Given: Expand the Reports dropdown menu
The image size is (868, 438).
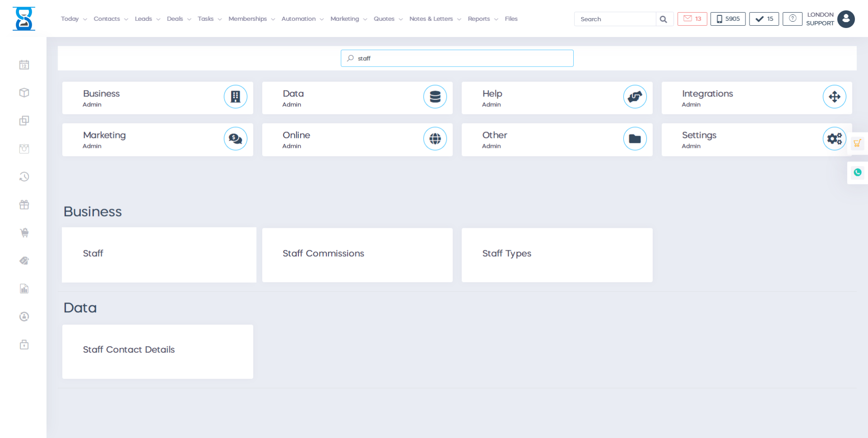Looking at the screenshot, I should [x=482, y=19].
